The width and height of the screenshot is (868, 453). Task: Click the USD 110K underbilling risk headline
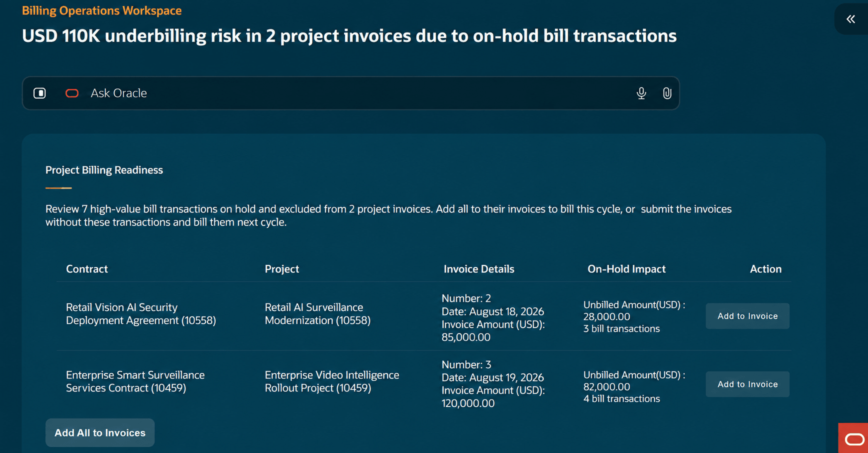coord(349,36)
